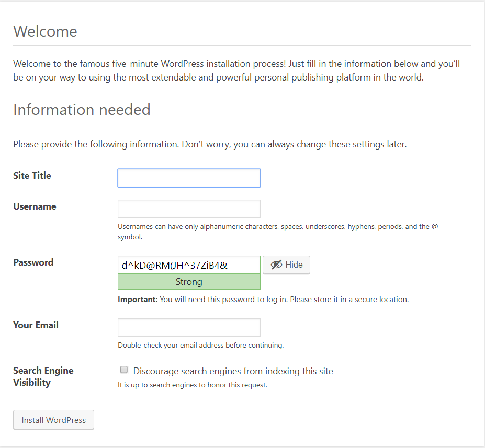Click the Information needed heading

[82, 110]
